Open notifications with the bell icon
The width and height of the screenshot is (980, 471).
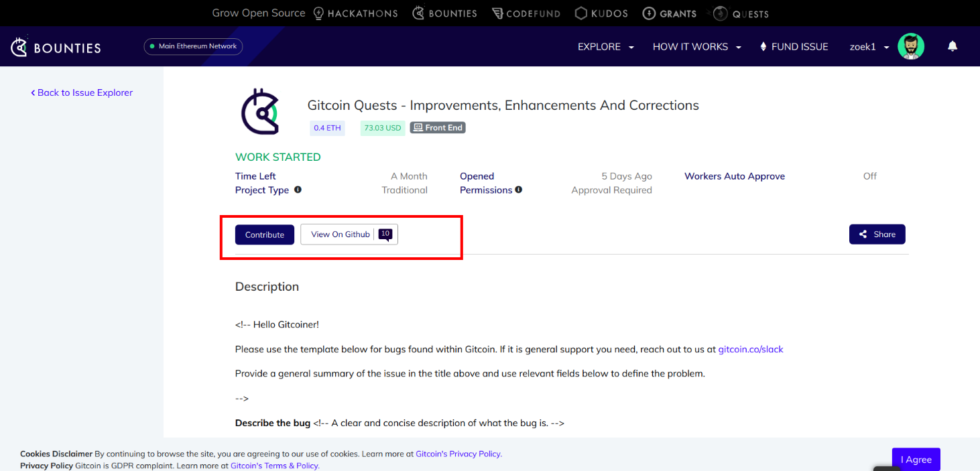coord(953,46)
